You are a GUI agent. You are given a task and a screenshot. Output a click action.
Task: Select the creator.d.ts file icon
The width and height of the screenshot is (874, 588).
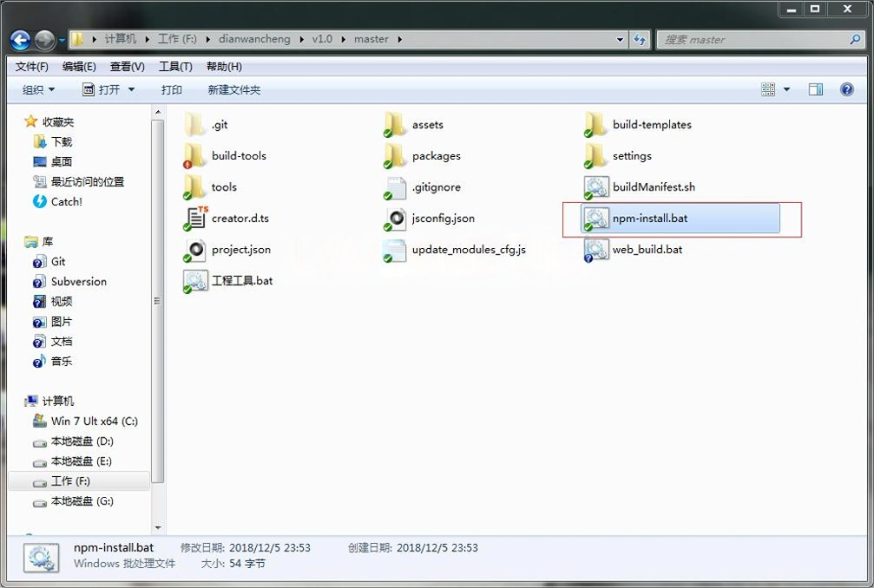[195, 219]
